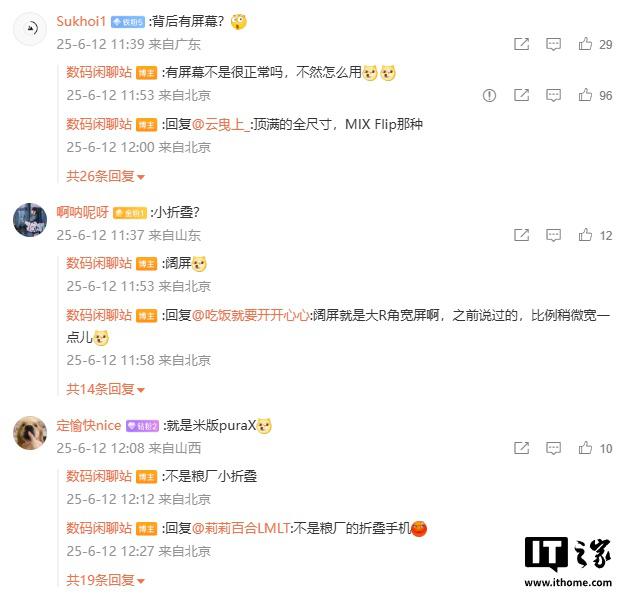The image size is (622, 595).
Task: Open Sukhoi1's user profile name
Action: pos(81,21)
